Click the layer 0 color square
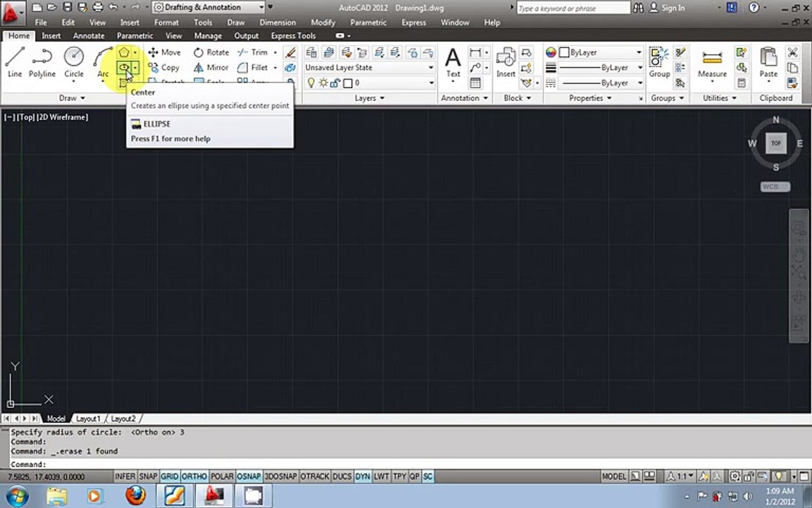The width and height of the screenshot is (812, 508). (x=347, y=83)
